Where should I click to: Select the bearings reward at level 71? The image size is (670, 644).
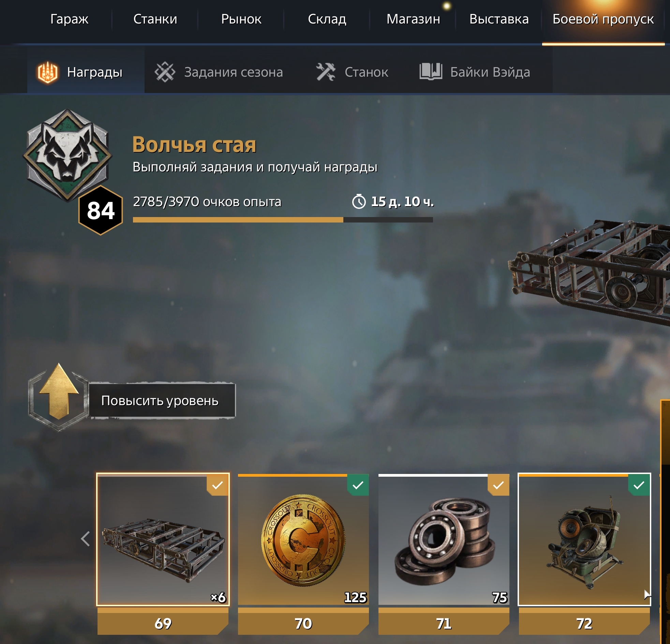pyautogui.click(x=444, y=539)
